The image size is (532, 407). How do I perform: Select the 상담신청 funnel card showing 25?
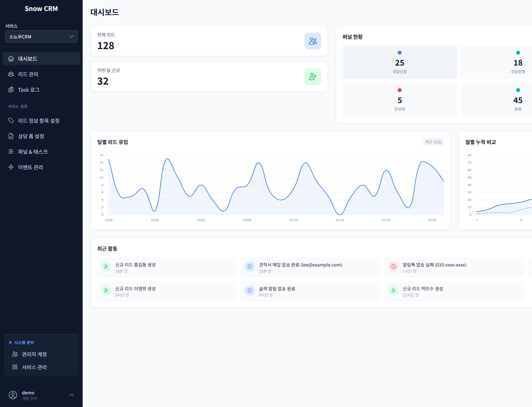pyautogui.click(x=400, y=62)
